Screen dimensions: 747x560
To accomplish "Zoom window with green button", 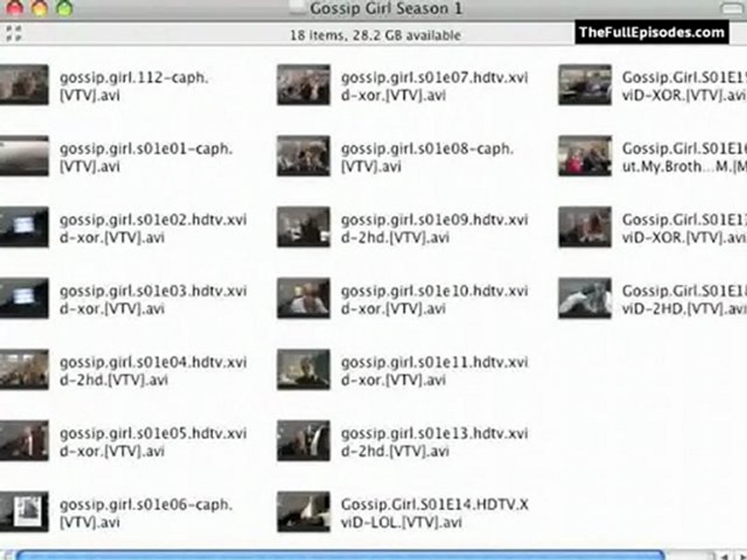I will pyautogui.click(x=64, y=7).
